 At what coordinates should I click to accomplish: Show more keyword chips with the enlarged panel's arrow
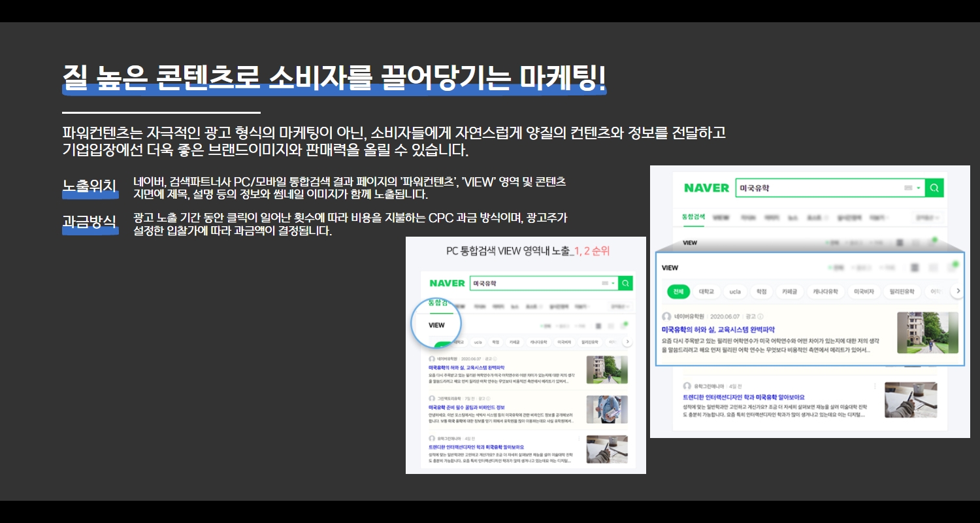point(958,291)
